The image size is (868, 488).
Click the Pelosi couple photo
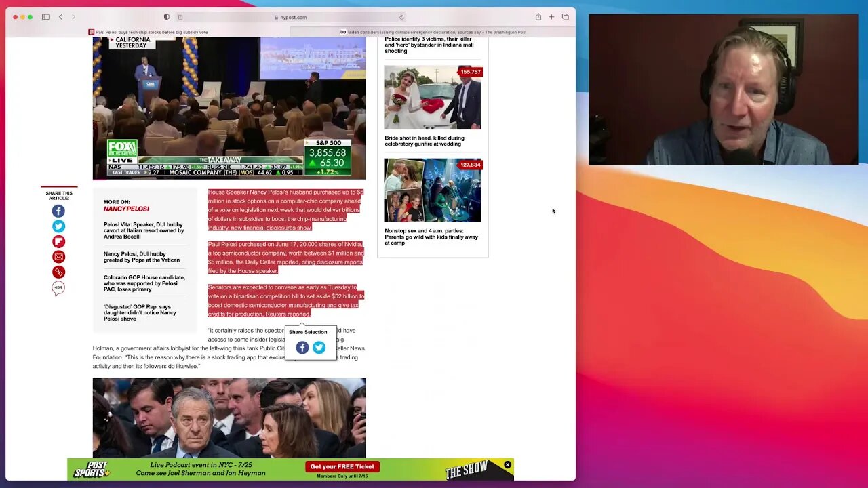(x=229, y=418)
